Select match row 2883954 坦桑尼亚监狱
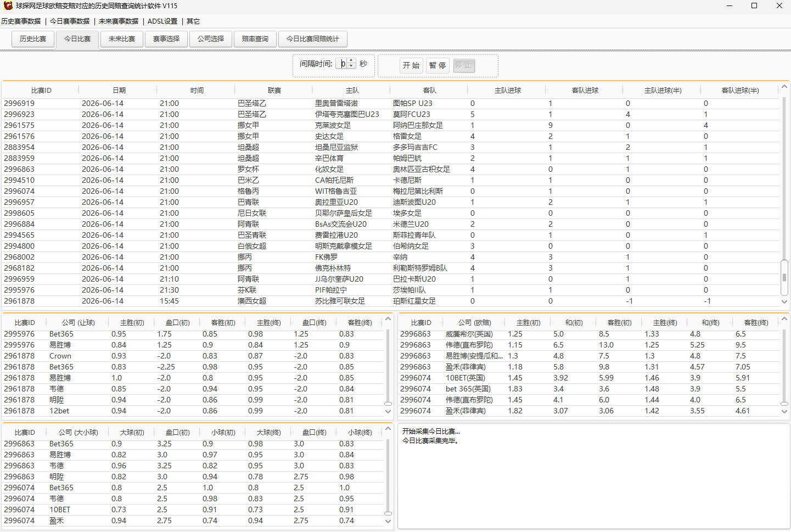This screenshot has width=791, height=532. [x=391, y=147]
